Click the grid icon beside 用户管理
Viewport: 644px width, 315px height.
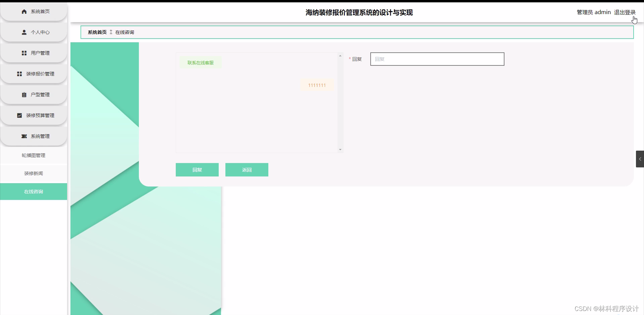(x=24, y=53)
